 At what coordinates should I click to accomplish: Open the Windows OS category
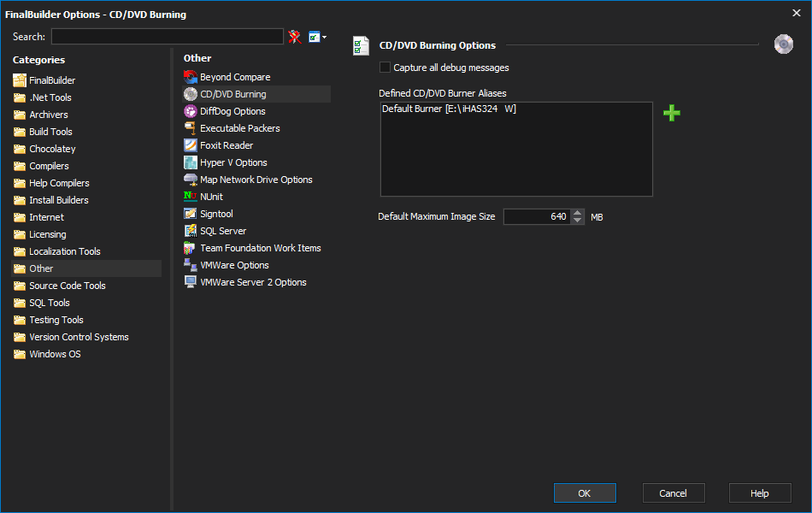tap(47, 354)
